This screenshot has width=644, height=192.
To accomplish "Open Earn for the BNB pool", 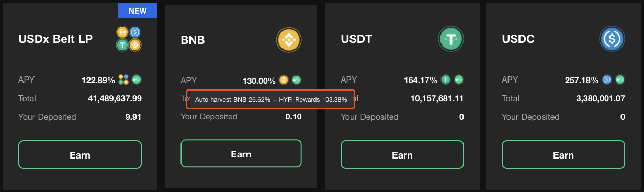I will 241,154.
